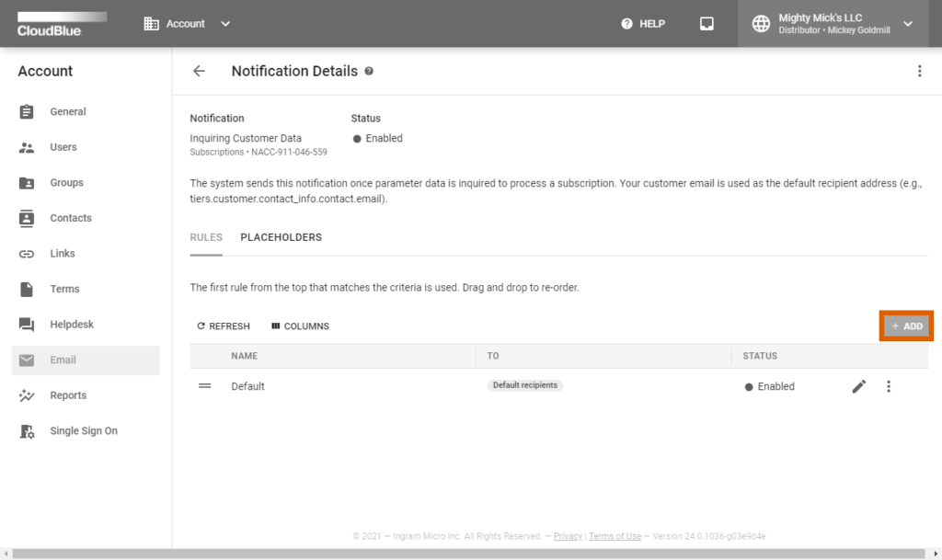Screen dimensions: 942x560
Task: Open the HELP icon in top bar
Action: pos(626,23)
